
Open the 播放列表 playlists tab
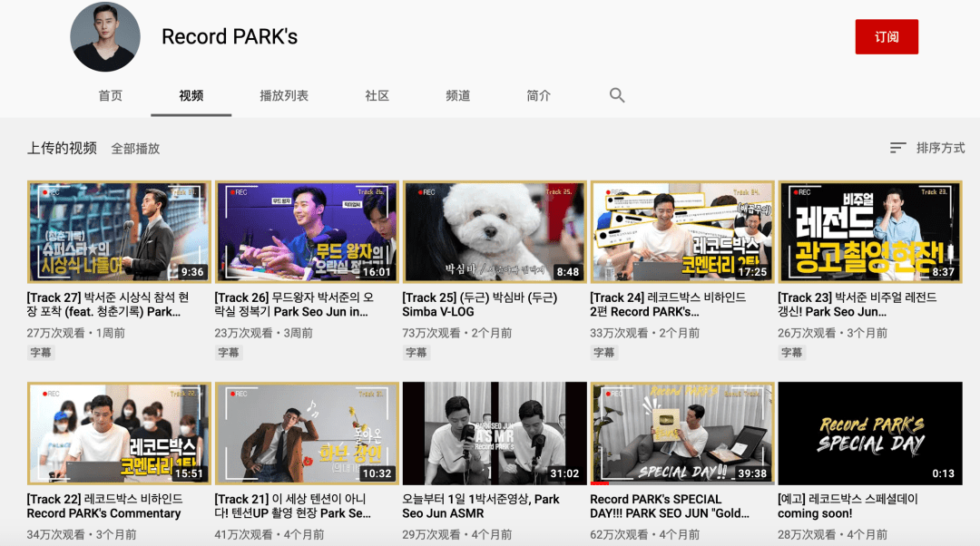coord(284,95)
